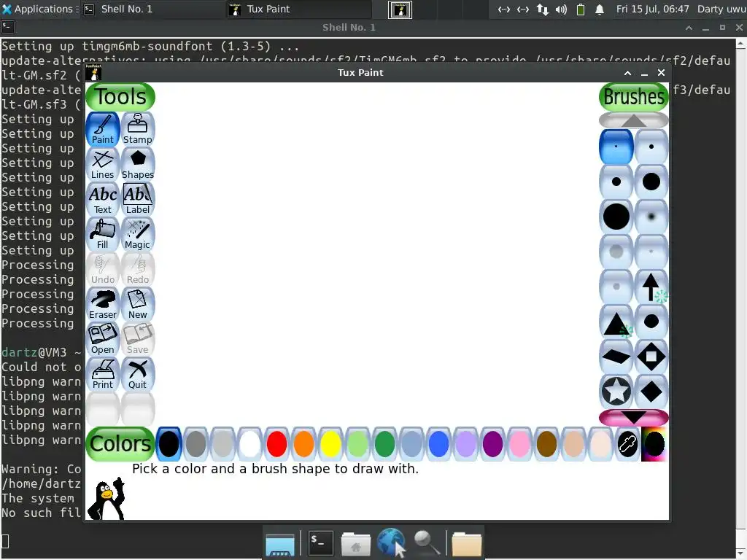747x560 pixels.
Task: Pick the triangle shaped brush
Action: coord(616,322)
